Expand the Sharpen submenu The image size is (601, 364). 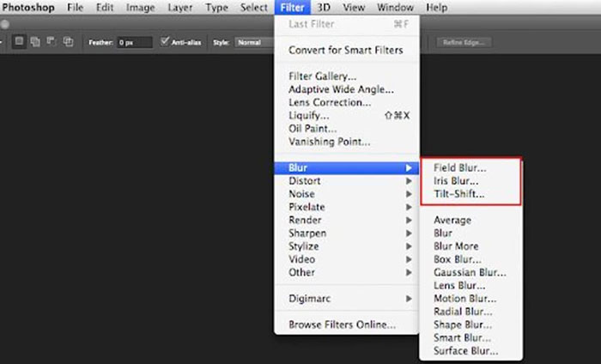point(347,233)
